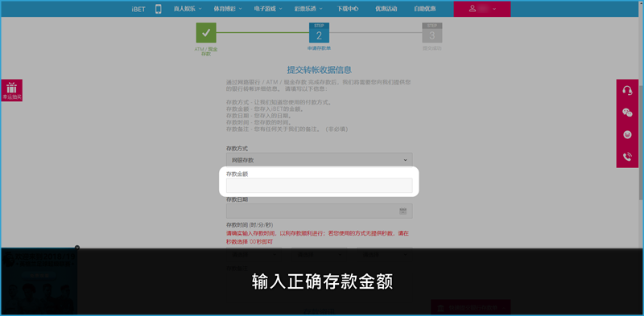The image size is (644, 316).
Task: Focus the 存款金额 input field
Action: coord(319,186)
